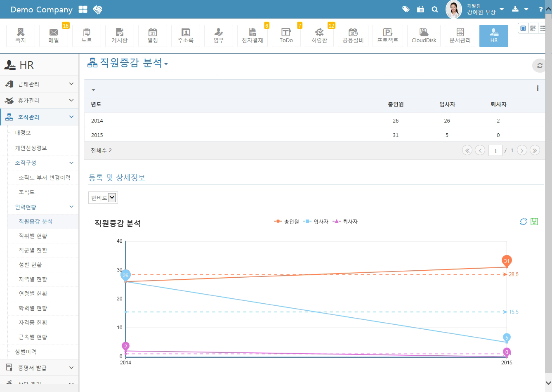Click the page number input field

[x=495, y=151]
